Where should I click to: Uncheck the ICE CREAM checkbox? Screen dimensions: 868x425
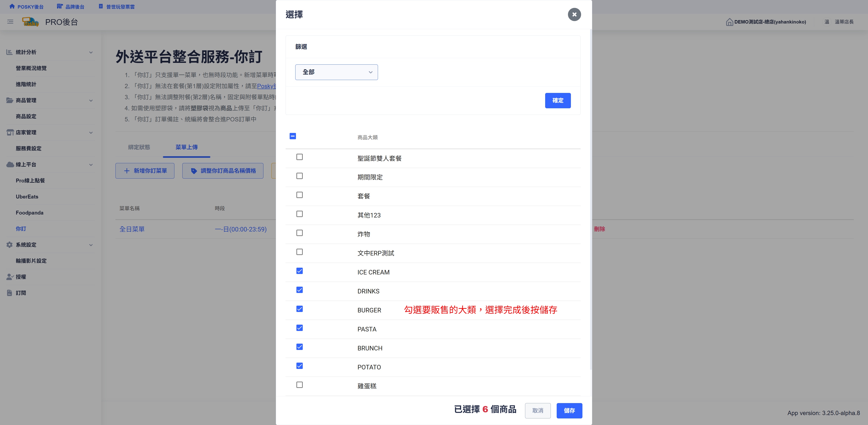click(x=299, y=271)
